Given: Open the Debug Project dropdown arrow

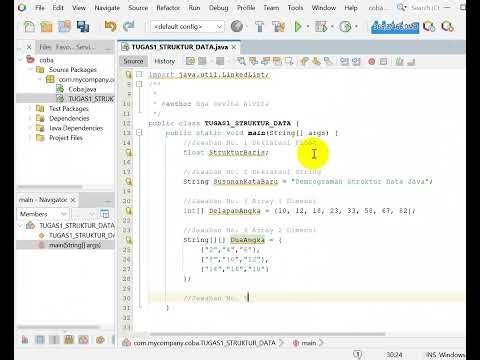Looking at the screenshot, I should 332,26.
